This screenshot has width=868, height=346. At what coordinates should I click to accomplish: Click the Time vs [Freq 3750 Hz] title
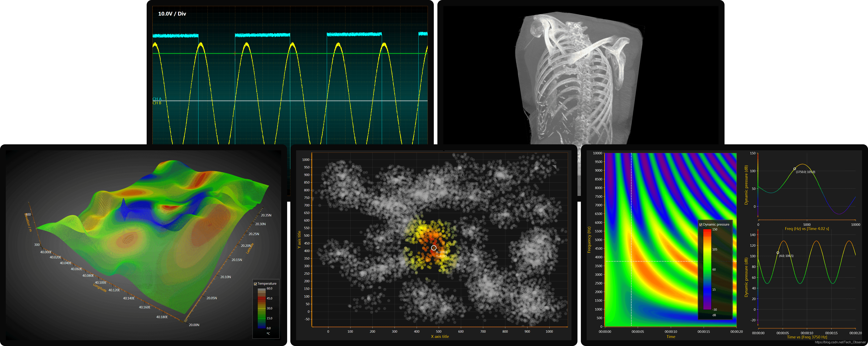tap(807, 337)
